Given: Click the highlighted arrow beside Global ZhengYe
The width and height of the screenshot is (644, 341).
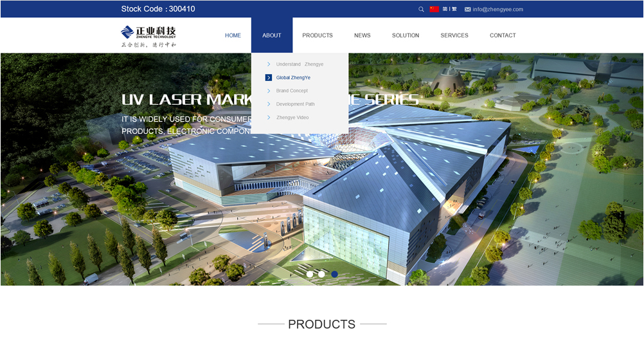Looking at the screenshot, I should click(269, 78).
